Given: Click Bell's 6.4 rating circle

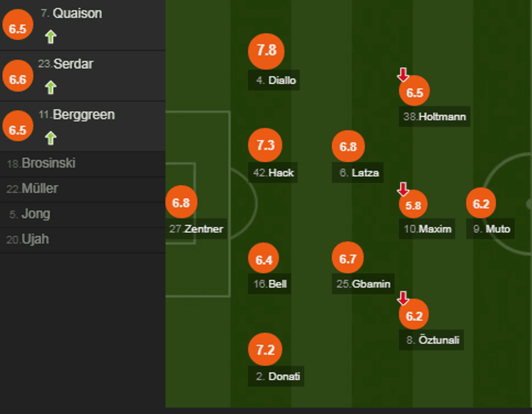Looking at the screenshot, I should pyautogui.click(x=263, y=260).
